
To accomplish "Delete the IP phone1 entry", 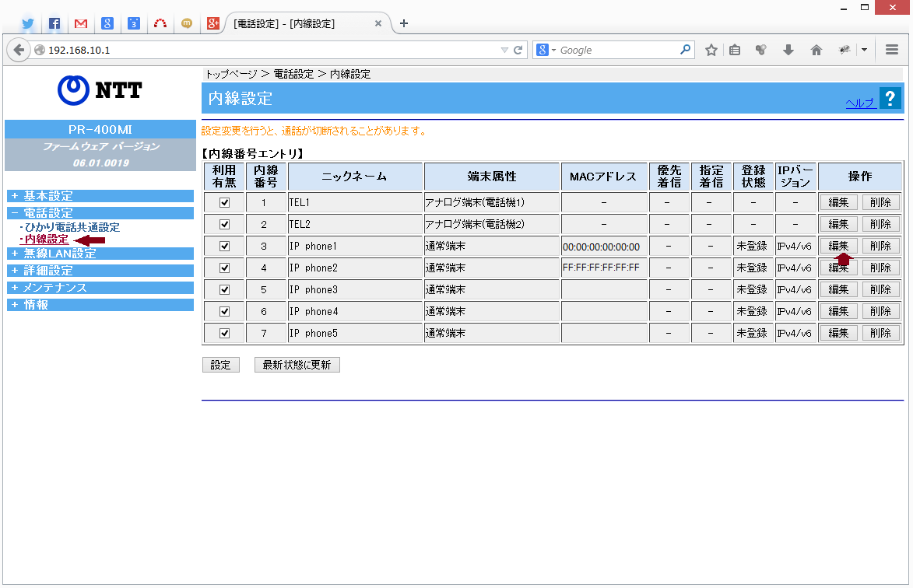I will [880, 246].
